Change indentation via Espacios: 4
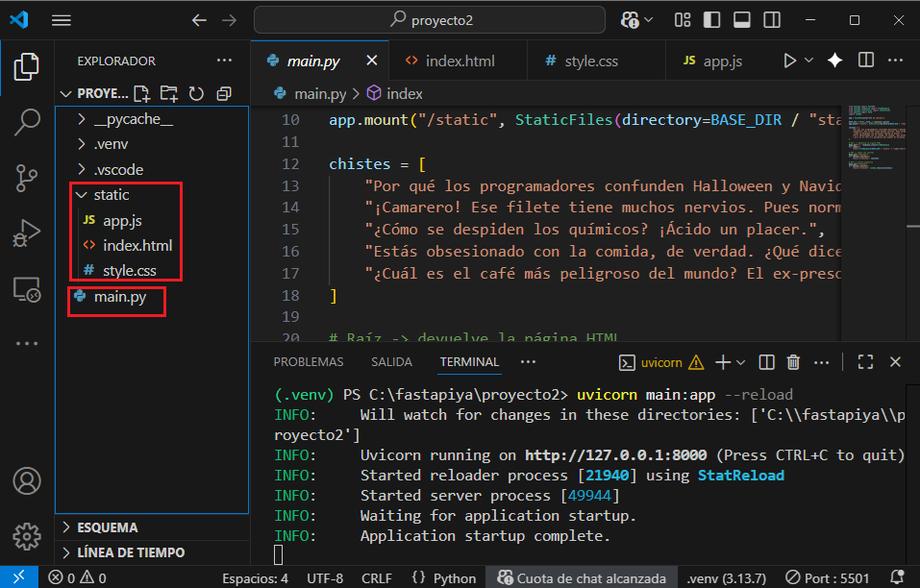 (255, 578)
